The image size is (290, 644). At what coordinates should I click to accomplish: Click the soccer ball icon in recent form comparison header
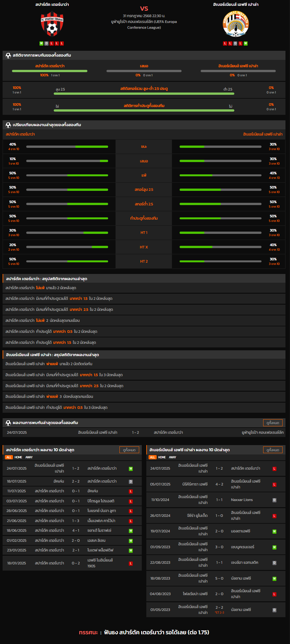[x=8, y=125]
